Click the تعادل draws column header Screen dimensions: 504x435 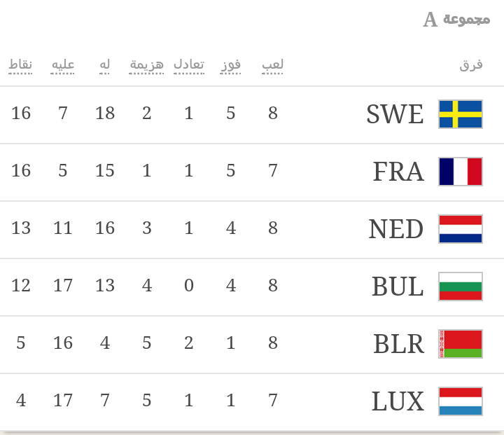(189, 65)
